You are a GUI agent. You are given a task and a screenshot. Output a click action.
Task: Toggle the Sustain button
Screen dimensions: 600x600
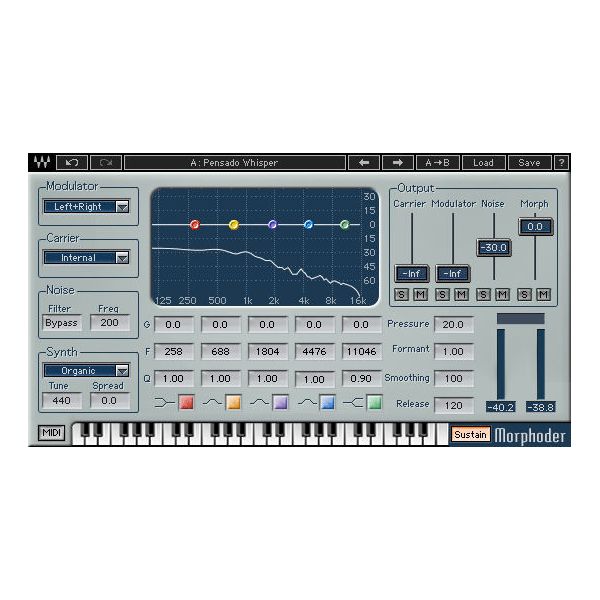(x=470, y=435)
